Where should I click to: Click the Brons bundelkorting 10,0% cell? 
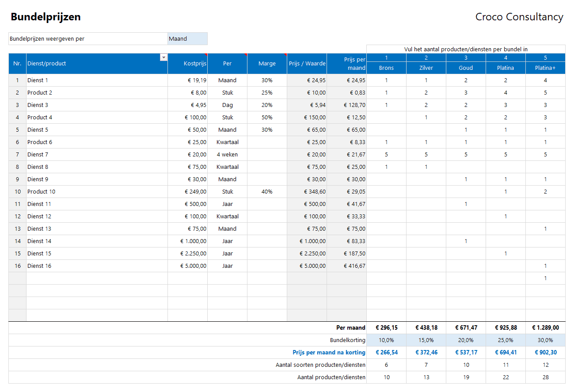386,340
